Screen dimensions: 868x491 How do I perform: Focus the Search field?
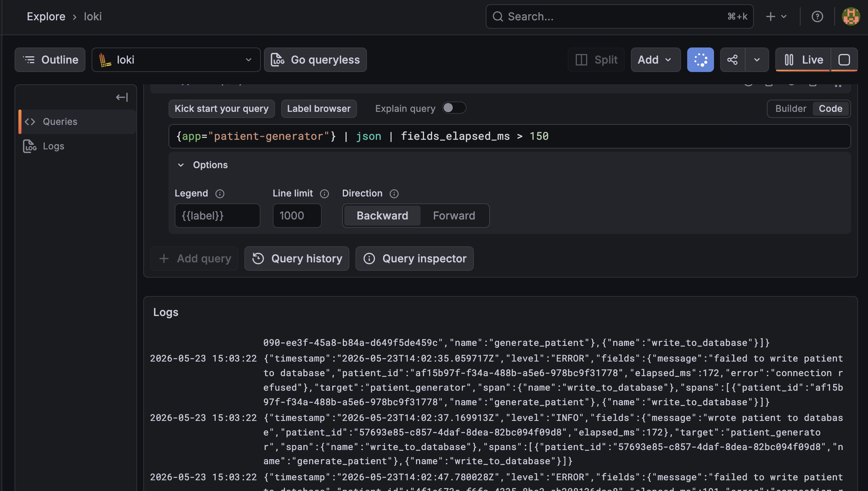(x=619, y=16)
